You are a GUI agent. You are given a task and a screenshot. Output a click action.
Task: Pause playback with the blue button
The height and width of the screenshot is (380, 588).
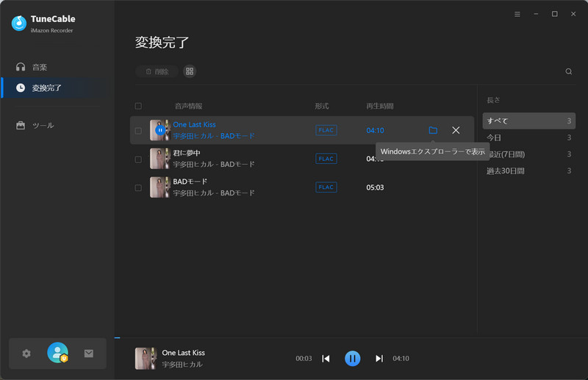353,359
